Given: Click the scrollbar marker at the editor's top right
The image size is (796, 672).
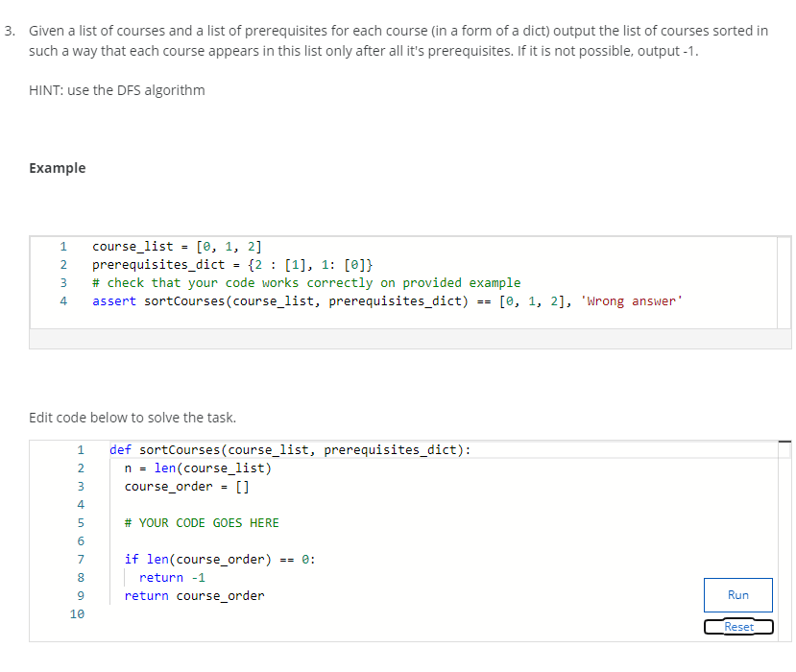Looking at the screenshot, I should coord(784,442).
